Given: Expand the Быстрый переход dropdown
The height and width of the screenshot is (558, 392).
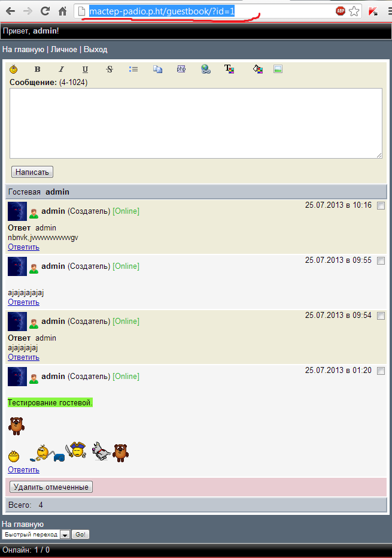Looking at the screenshot, I should (65, 535).
